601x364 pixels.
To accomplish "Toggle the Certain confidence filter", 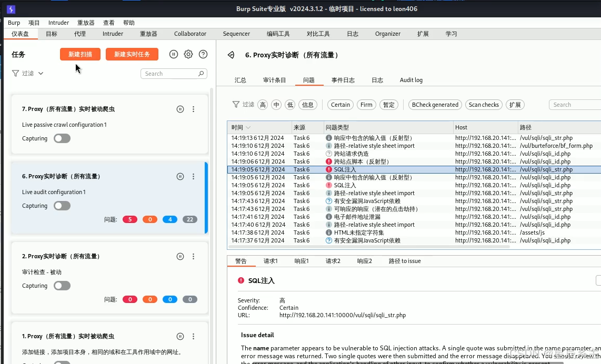I will [340, 105].
